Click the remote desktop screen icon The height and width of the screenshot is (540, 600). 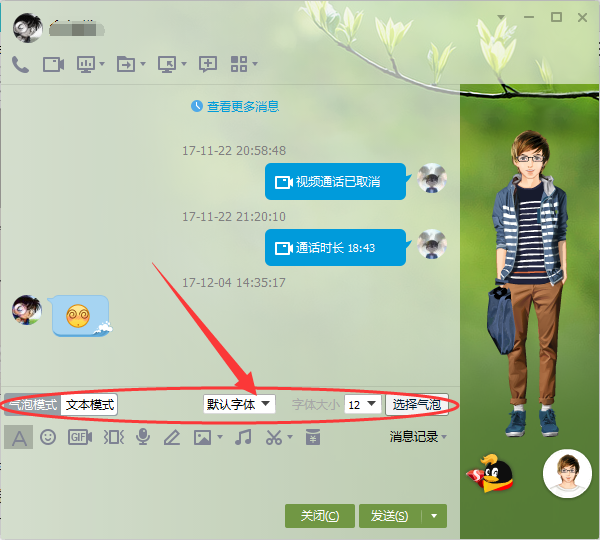click(x=167, y=64)
